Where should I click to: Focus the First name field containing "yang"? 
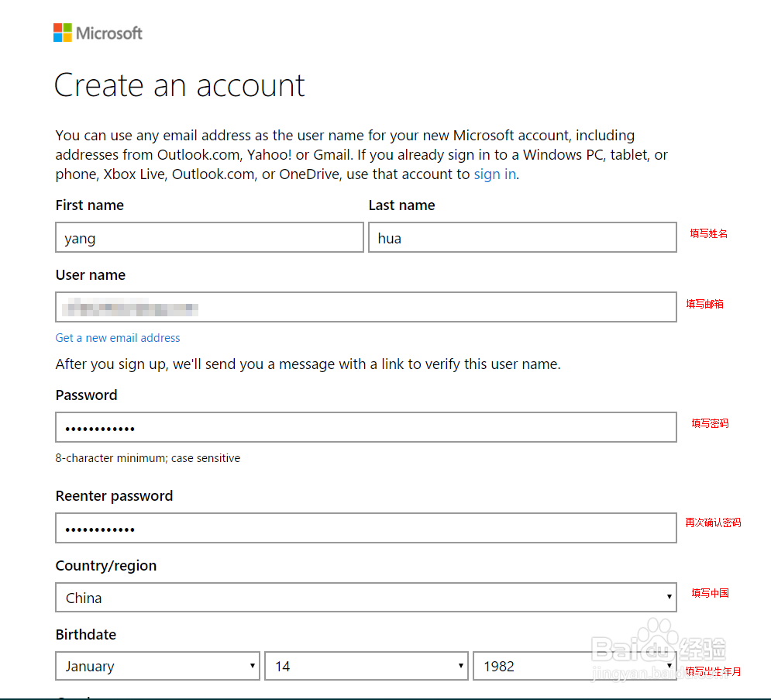tap(209, 238)
